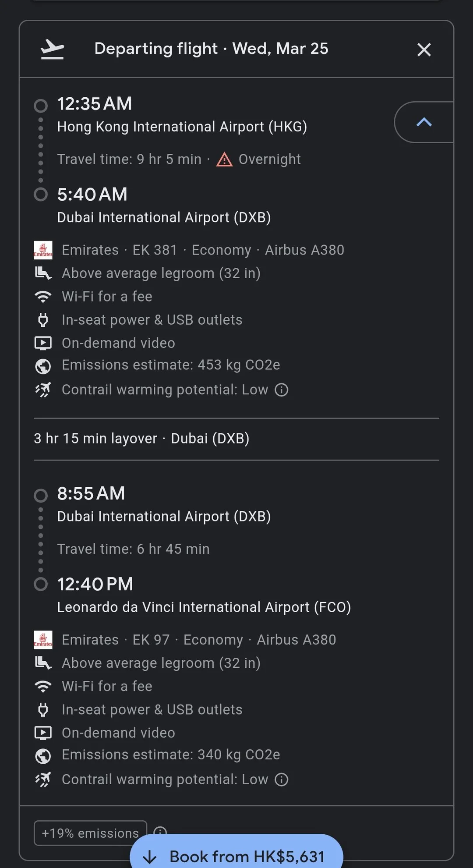Click Leonardo da Vinci International Airport (FCO)
473x868 pixels.
[204, 607]
